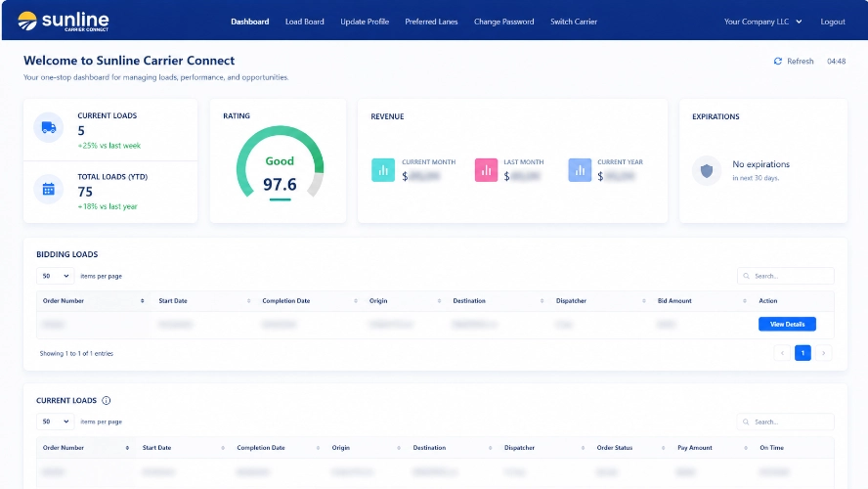The image size is (868, 489).
Task: Click the Good 97.6 rating gauge
Action: (280, 164)
